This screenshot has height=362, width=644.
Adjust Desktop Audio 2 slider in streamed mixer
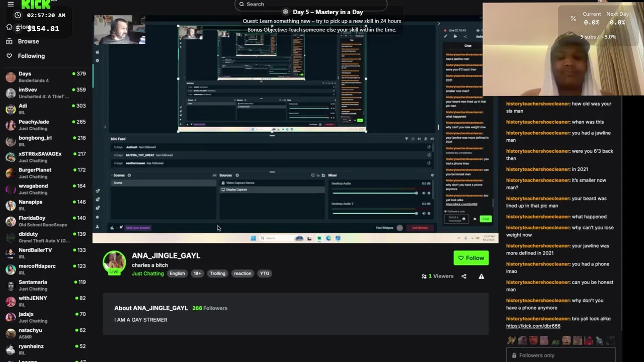374,213
